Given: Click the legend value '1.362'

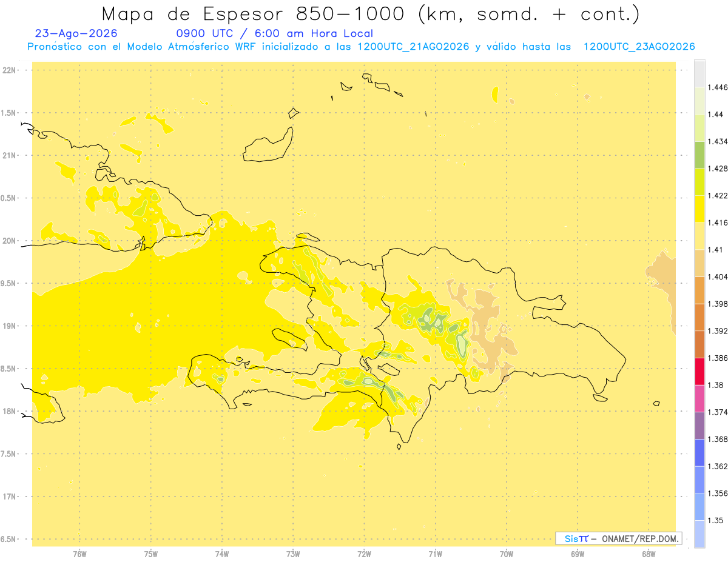Looking at the screenshot, I should coord(718,466).
